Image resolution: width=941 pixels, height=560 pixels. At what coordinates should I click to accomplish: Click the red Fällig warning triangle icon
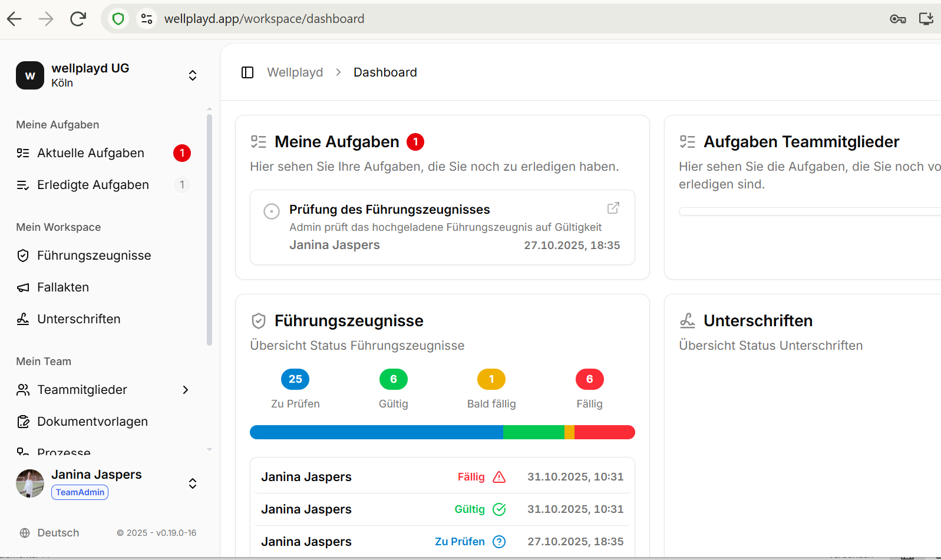tap(499, 477)
